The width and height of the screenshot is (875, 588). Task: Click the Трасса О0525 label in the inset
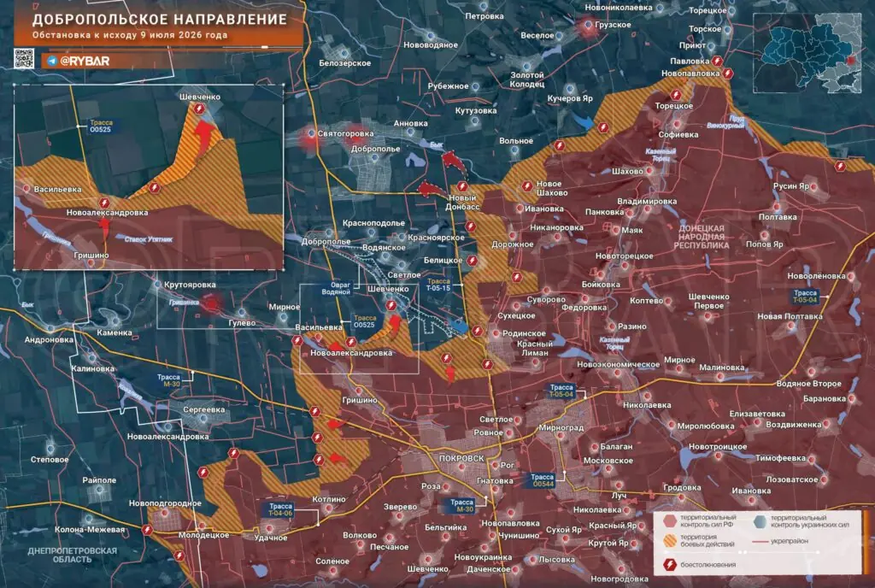coord(101,126)
